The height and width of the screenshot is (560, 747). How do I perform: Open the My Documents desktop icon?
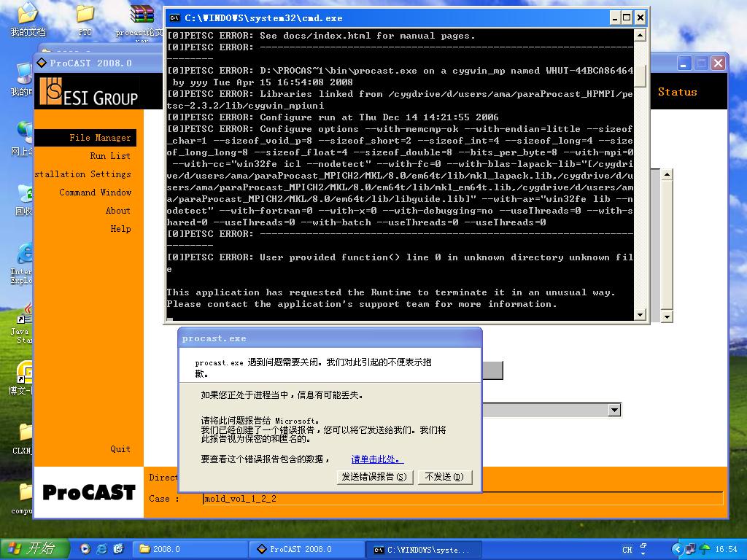(28, 20)
